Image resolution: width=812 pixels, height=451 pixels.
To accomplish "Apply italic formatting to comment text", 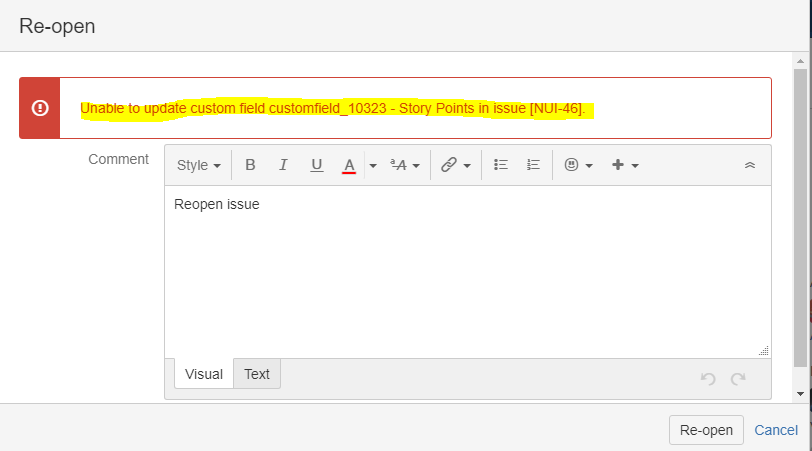I will (283, 165).
